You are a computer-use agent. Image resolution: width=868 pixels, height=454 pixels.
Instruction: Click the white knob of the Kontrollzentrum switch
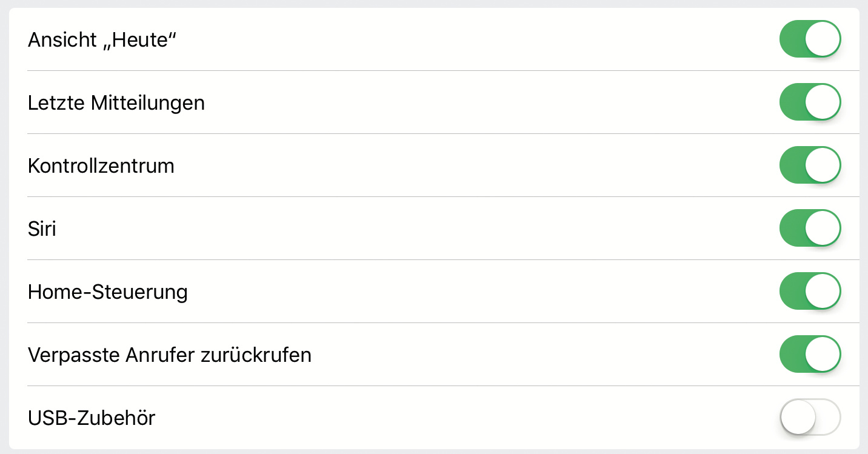click(x=823, y=165)
